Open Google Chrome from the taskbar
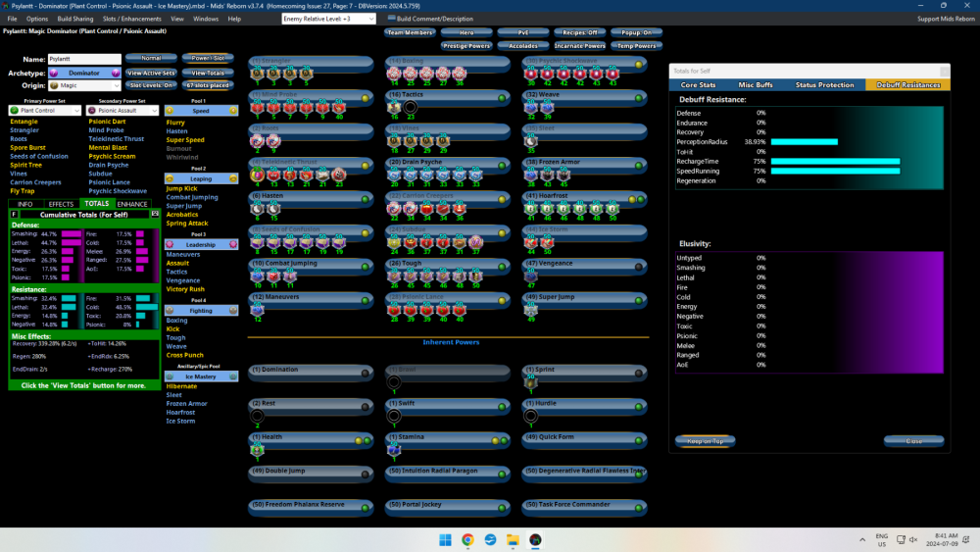This screenshot has height=552, width=980. tap(467, 540)
